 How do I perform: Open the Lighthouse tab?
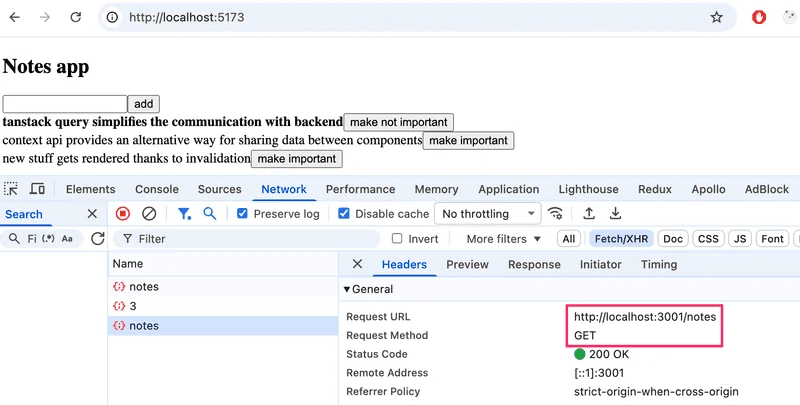[588, 189]
